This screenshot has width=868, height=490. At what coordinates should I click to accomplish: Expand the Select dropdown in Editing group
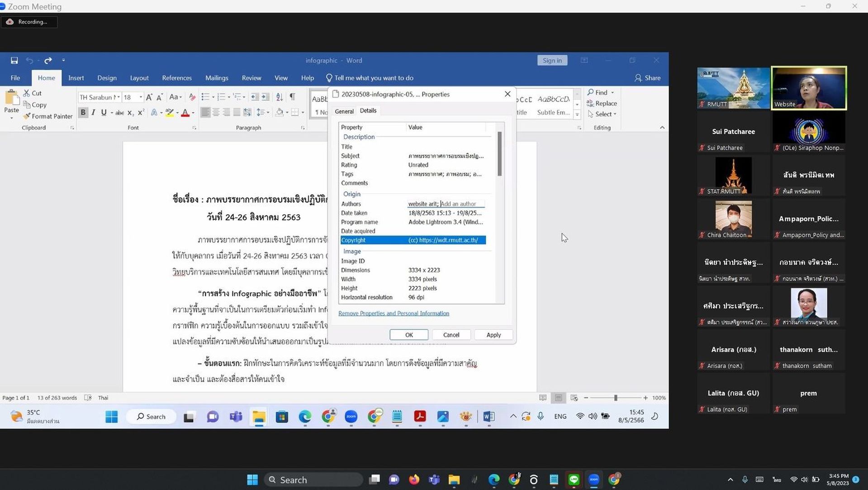click(x=602, y=114)
